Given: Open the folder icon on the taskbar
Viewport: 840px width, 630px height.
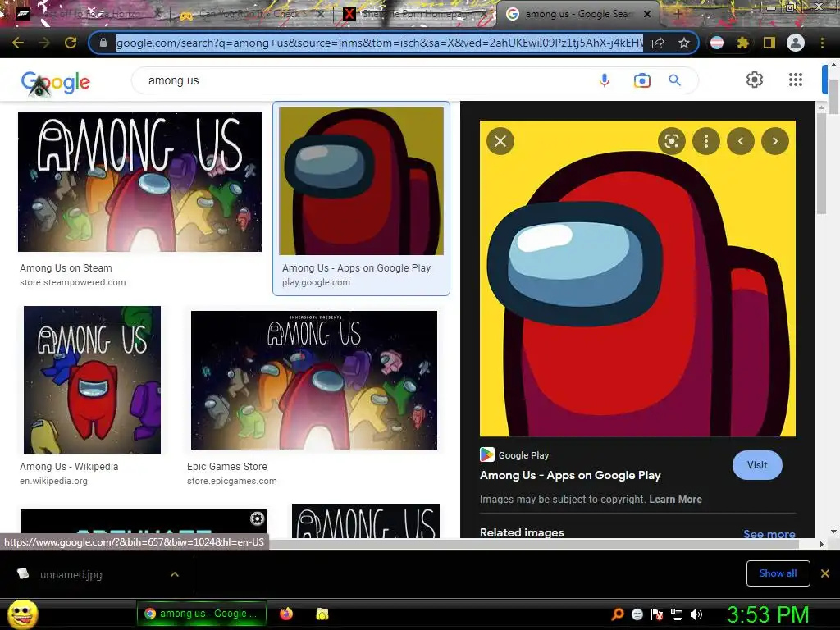Looking at the screenshot, I should point(322,614).
